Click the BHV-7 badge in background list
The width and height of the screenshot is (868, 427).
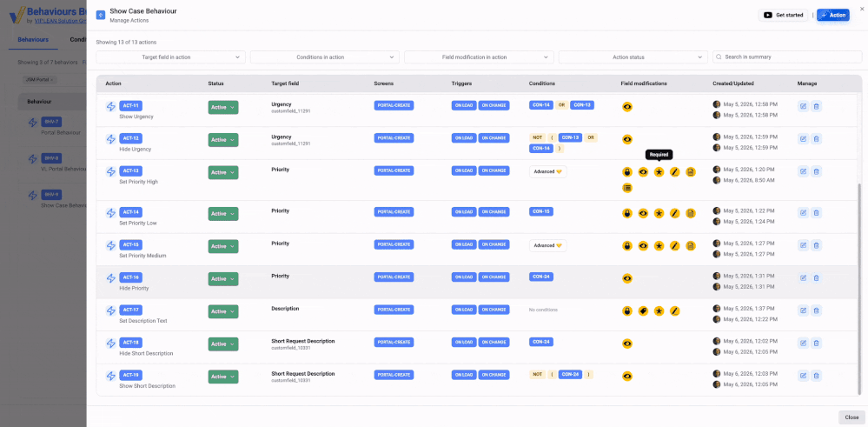coord(51,121)
